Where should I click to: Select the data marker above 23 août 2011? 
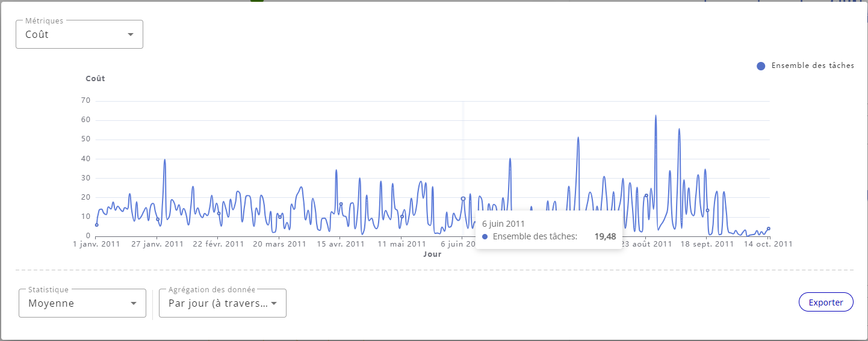pos(646,195)
